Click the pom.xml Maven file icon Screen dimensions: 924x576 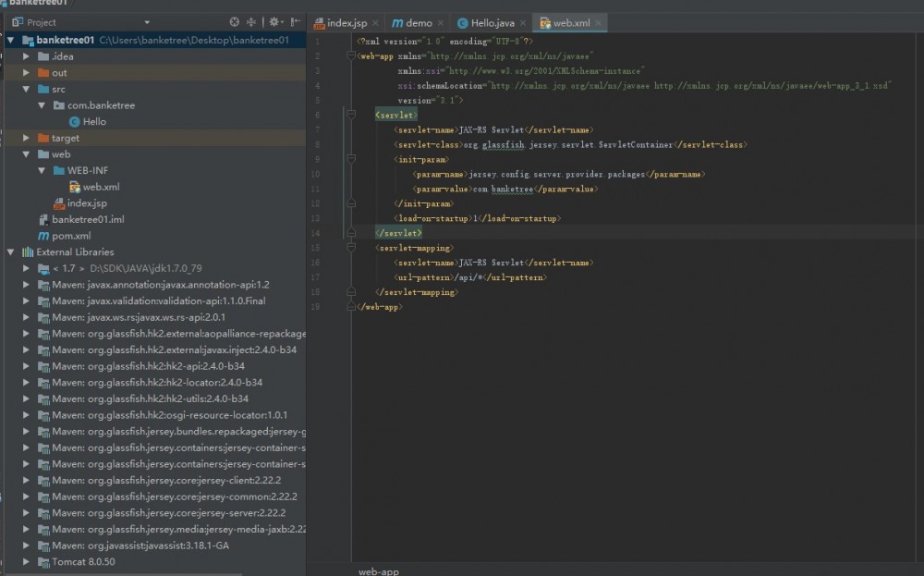pyautogui.click(x=44, y=235)
